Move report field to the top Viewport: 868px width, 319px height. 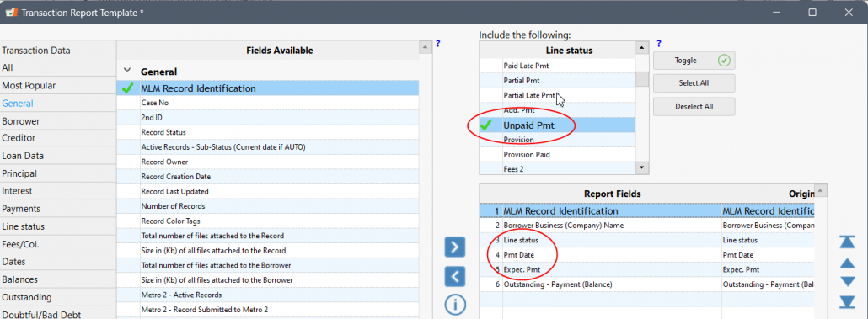point(848,242)
